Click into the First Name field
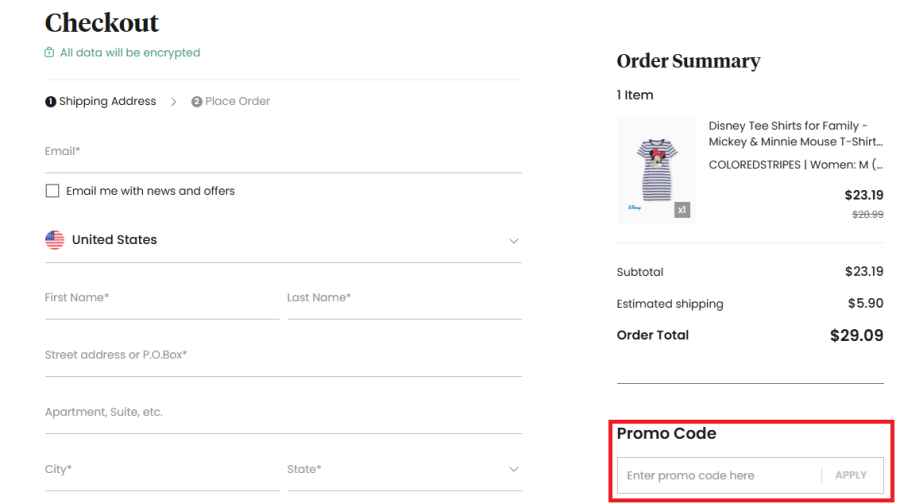 [x=162, y=298]
